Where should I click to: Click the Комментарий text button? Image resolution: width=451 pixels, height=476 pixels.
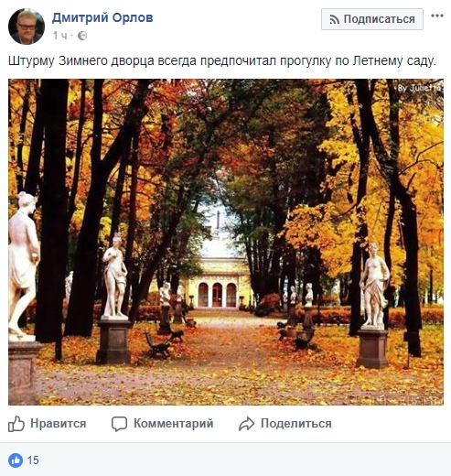(x=174, y=424)
